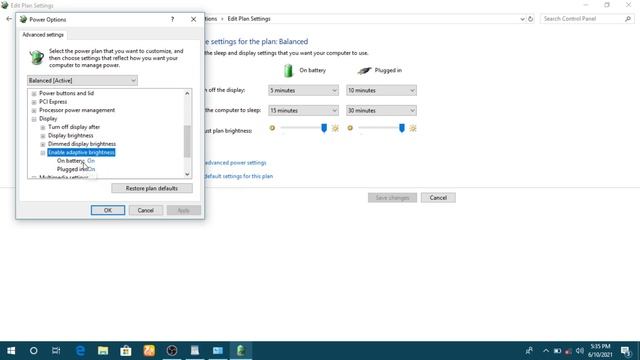Adjust On battery plan brightness slider
The image size is (640, 360).
click(x=324, y=128)
